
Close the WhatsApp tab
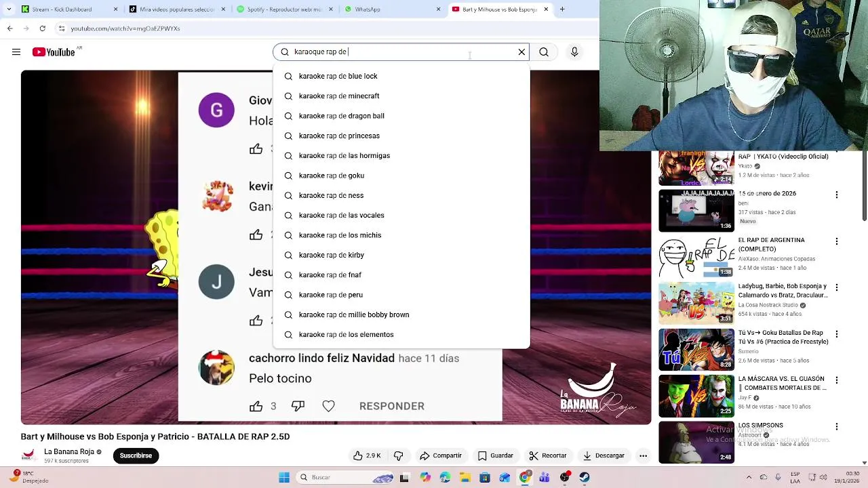click(x=438, y=9)
